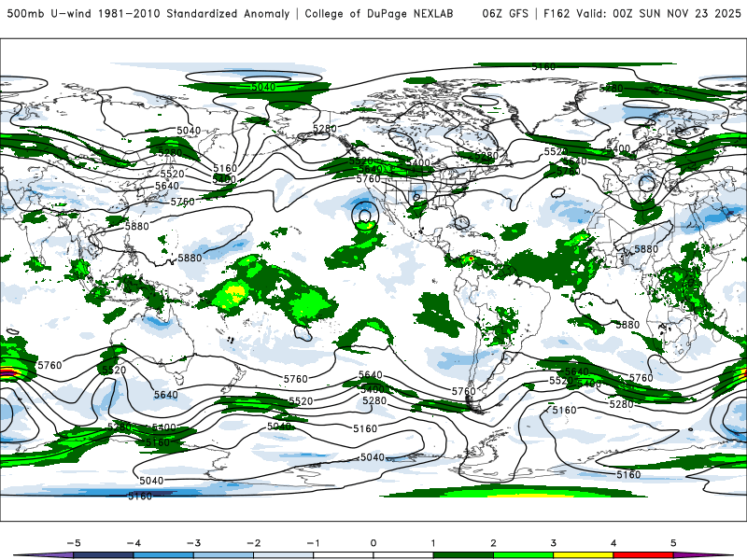Screen dimensions: 747x560
Task: Click the '5760' label off the US West Coast
Action: 369,179
